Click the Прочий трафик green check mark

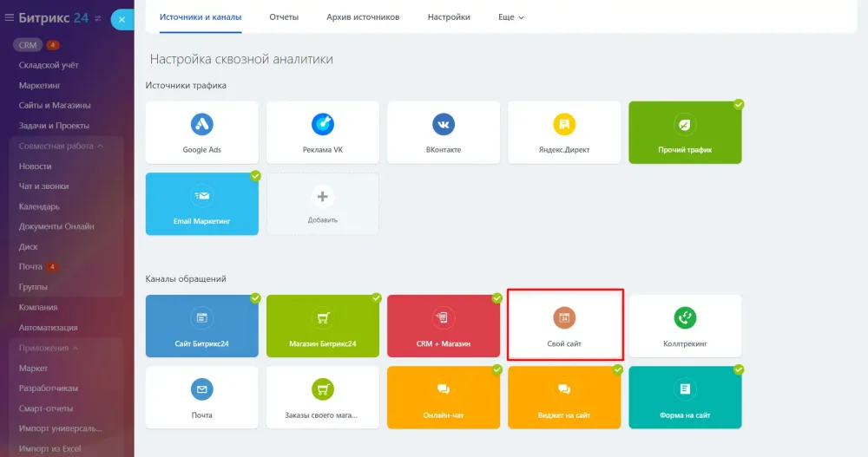coord(739,105)
